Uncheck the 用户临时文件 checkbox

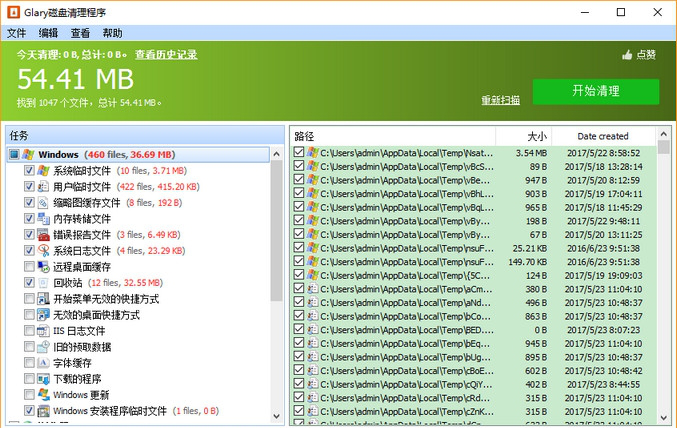29,186
